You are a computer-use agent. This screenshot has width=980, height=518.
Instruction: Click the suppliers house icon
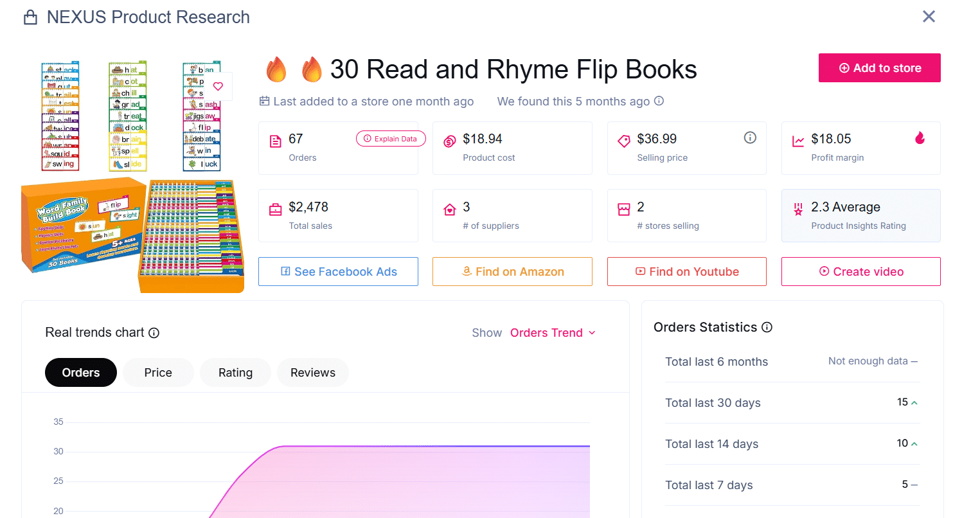point(449,209)
